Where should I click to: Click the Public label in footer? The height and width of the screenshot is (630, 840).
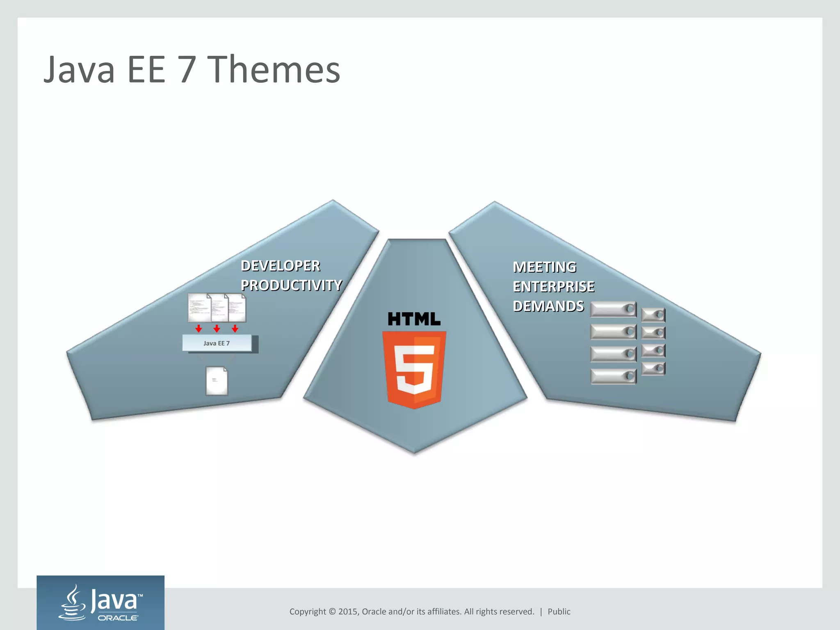coord(559,612)
